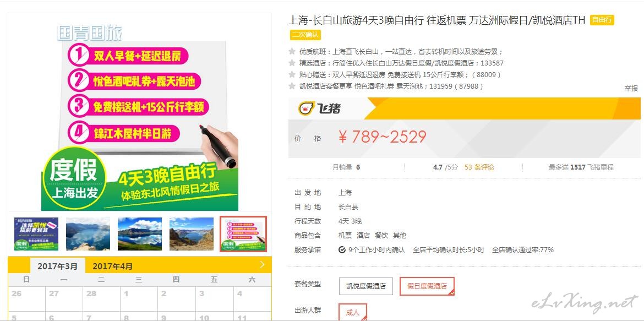Click the star icon beside 贴心赠送

point(292,74)
